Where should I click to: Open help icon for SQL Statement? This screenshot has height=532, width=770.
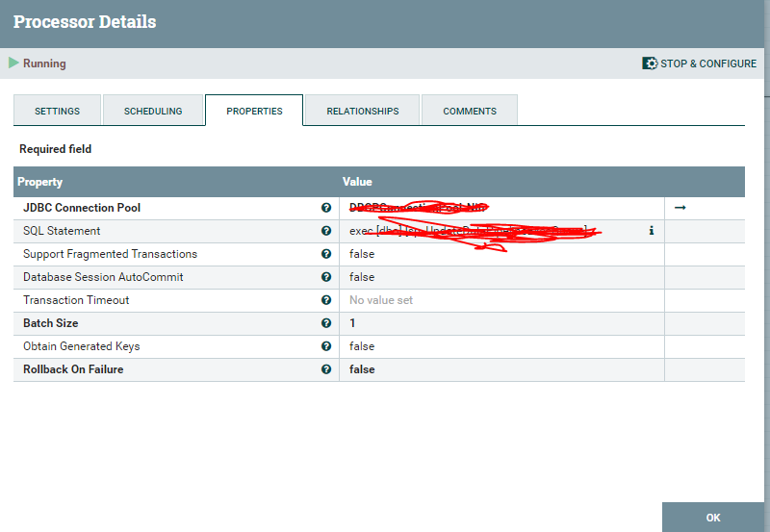pos(326,231)
